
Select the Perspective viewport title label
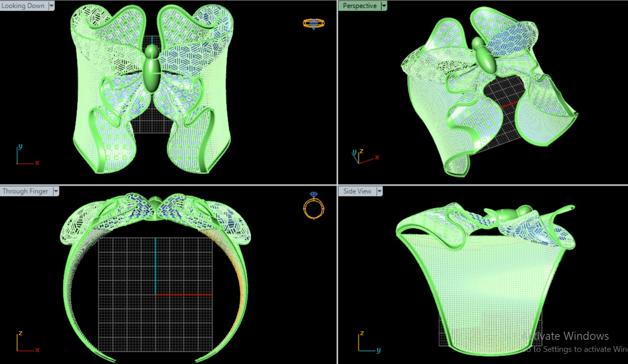click(360, 6)
